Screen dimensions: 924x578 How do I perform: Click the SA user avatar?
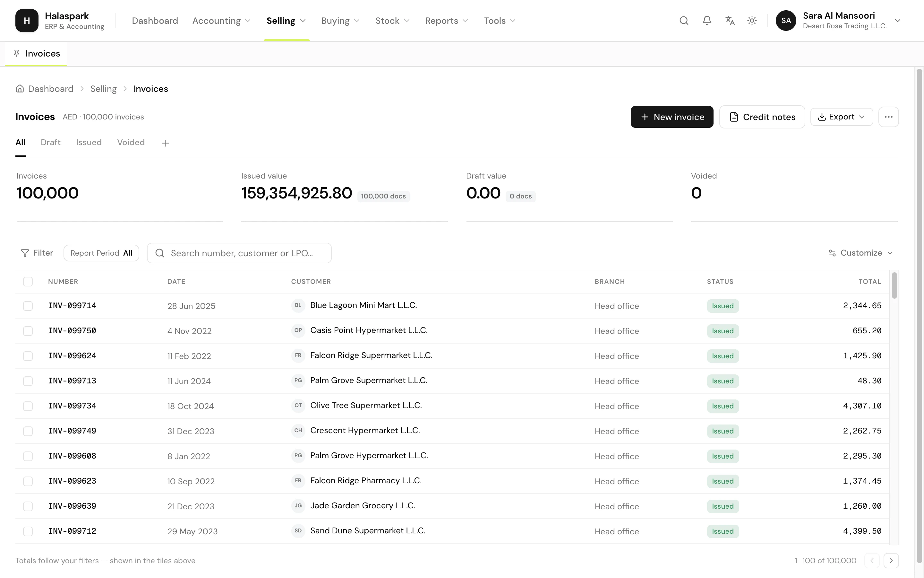point(786,21)
